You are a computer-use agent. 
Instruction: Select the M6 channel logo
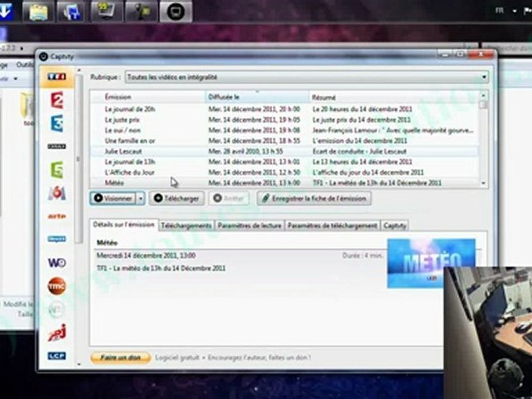57,193
